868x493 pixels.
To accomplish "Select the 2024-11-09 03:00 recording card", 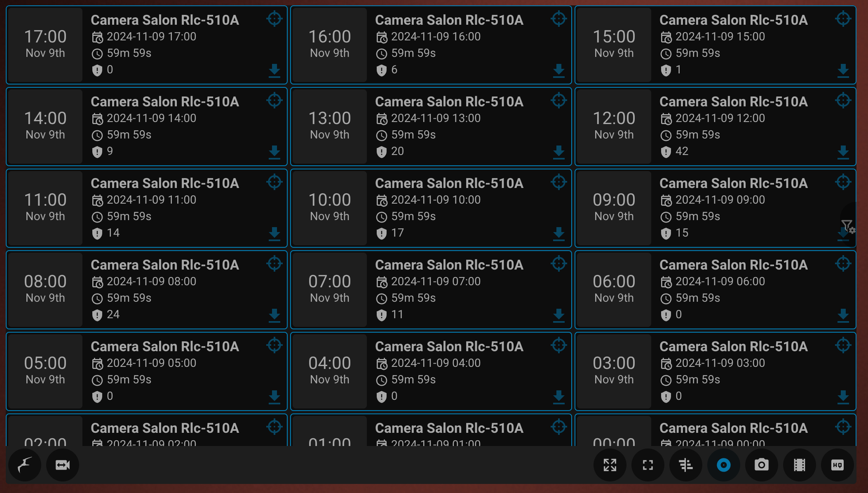I will tap(716, 371).
